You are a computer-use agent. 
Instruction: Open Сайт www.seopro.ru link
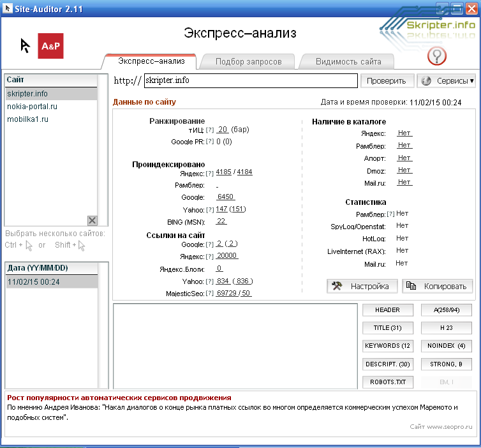tap(441, 427)
